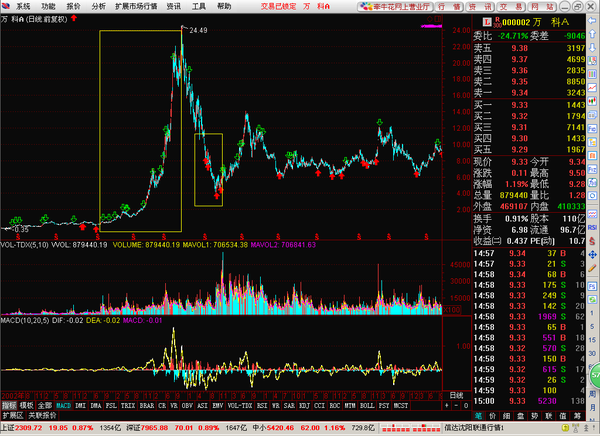This screenshot has width=600, height=436.
Task: Click the colored bars icon in sidebar
Action: [x=592, y=74]
